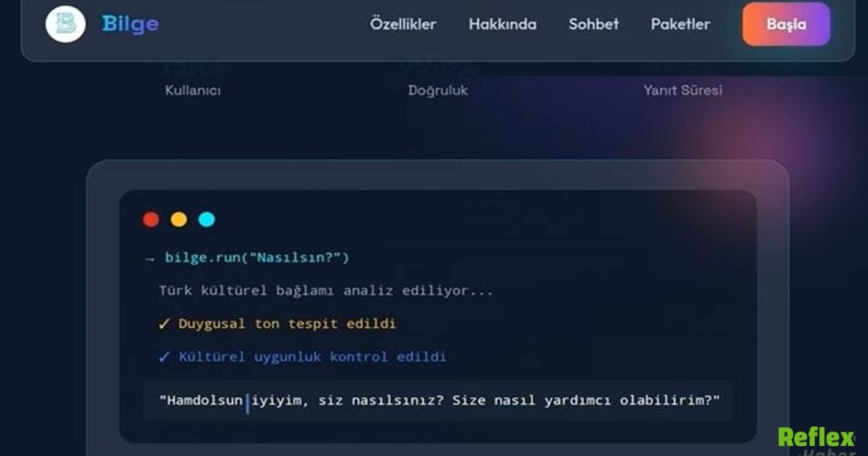The height and width of the screenshot is (456, 868).
Task: Click the bilge.run("Nasılsın?") command line
Action: 258,258
